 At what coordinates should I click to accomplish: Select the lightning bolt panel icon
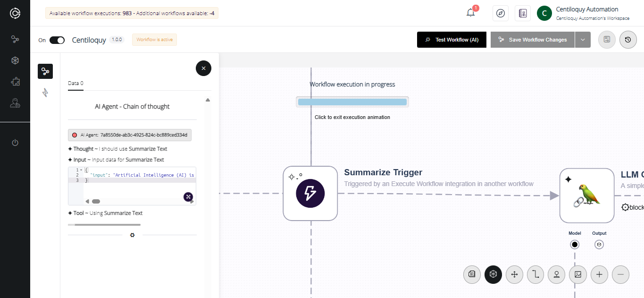pos(45,93)
